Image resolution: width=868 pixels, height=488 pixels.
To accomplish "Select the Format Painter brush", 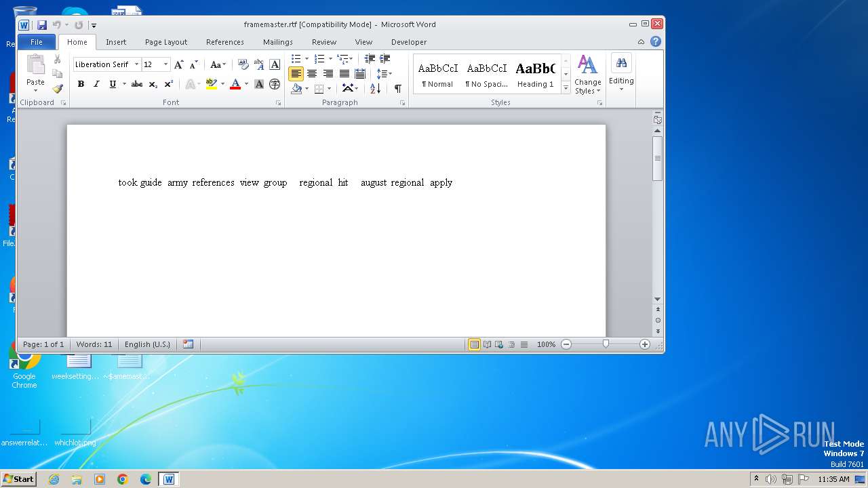I will [x=58, y=88].
